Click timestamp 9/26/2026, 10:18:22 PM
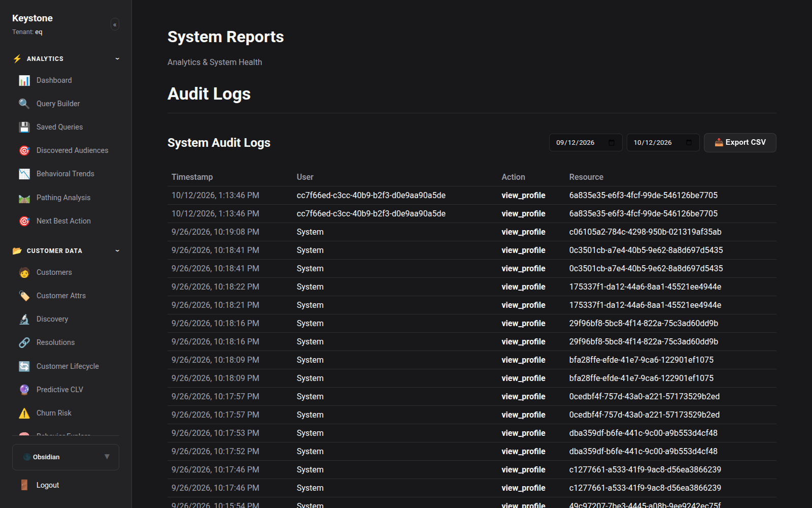812x508 pixels. coord(215,287)
